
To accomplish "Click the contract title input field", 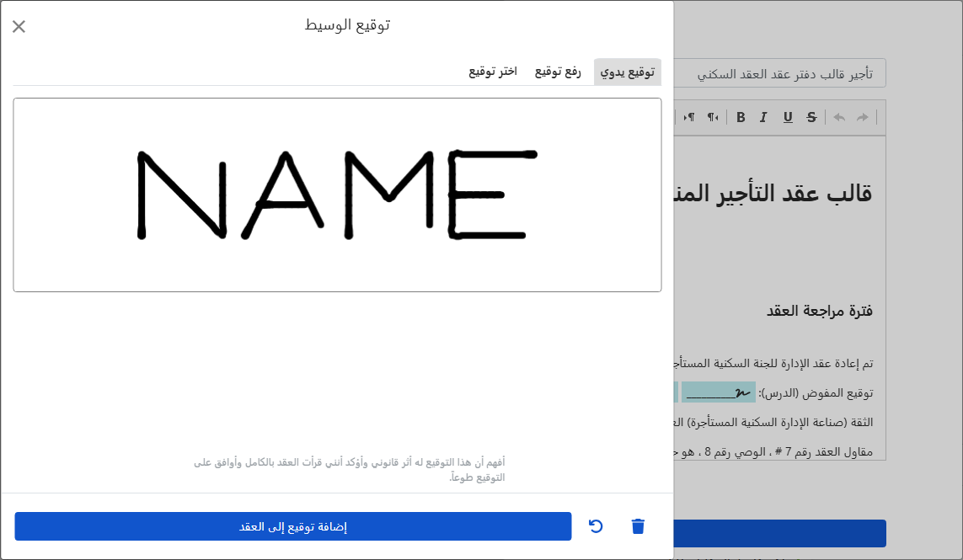I will (x=780, y=74).
